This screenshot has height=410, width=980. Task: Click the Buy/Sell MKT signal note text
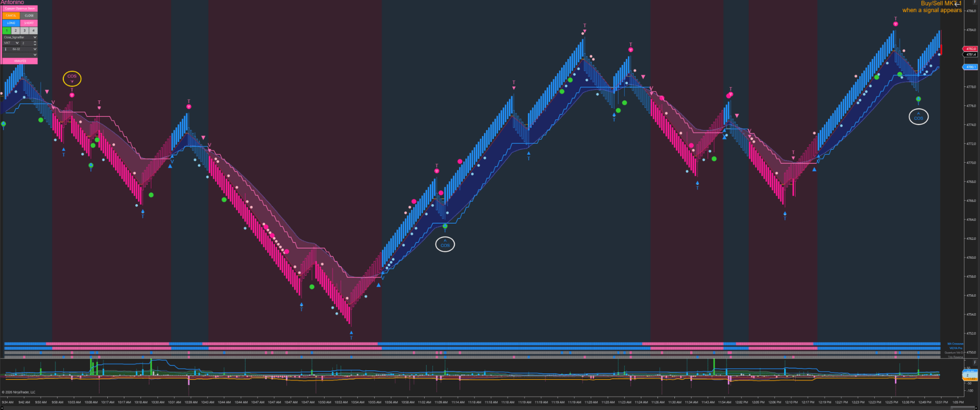click(932, 7)
